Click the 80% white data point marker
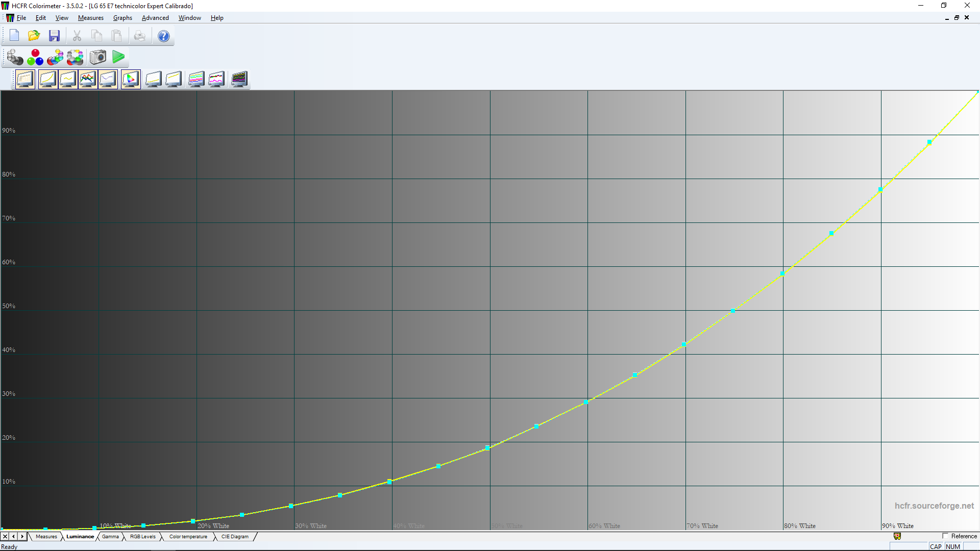980x551 pixels. pos(782,274)
